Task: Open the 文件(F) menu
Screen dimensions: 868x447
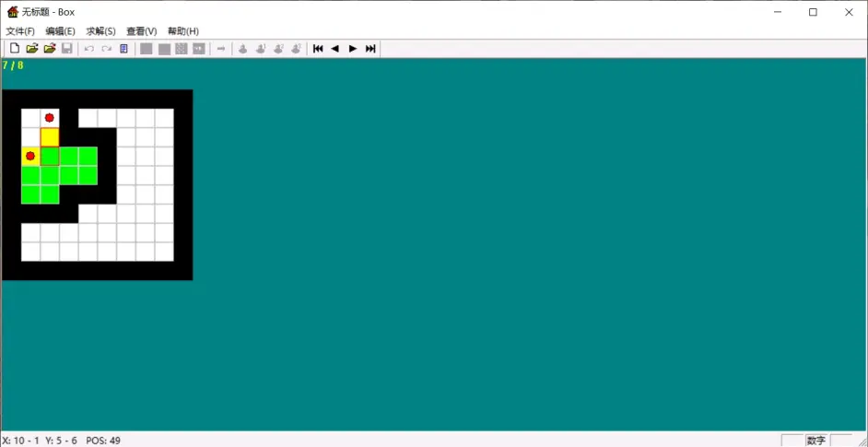Action: click(x=20, y=31)
